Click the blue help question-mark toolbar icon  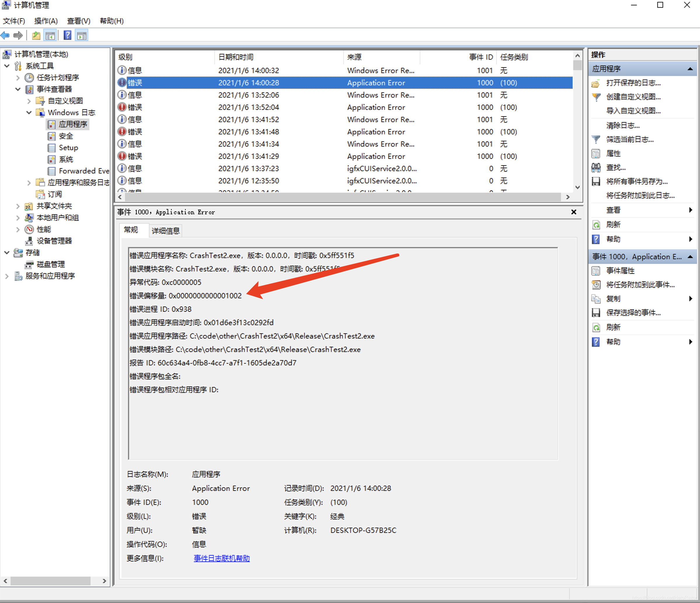(x=67, y=35)
